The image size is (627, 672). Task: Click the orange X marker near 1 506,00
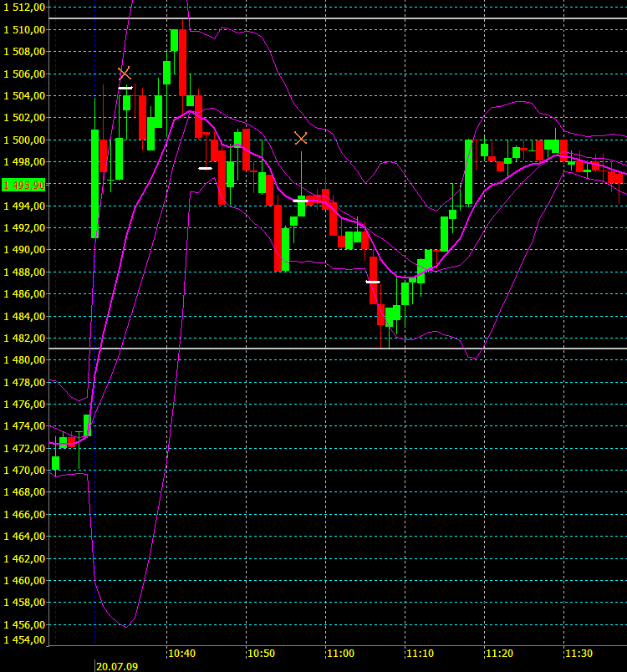[x=125, y=74]
